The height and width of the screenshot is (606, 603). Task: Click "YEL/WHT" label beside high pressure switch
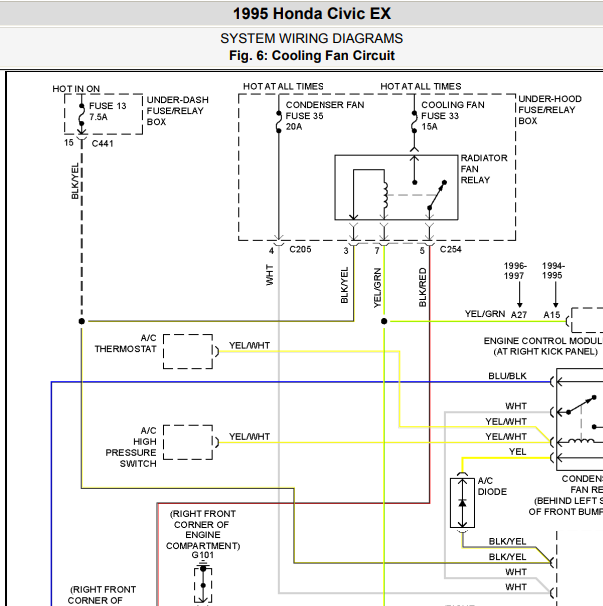point(249,437)
